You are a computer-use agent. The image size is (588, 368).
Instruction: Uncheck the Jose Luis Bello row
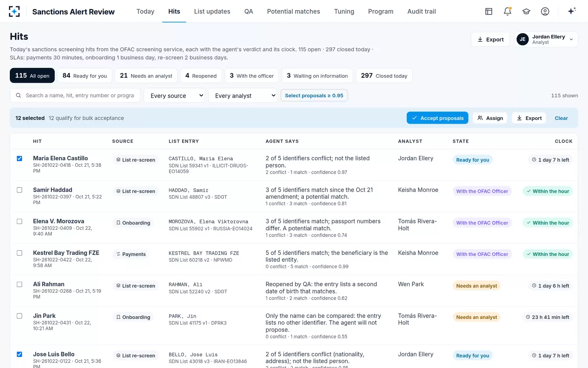pyautogui.click(x=19, y=355)
